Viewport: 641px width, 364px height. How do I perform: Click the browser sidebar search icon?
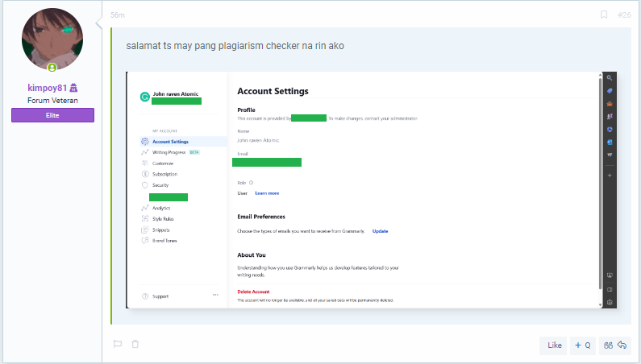click(x=610, y=78)
